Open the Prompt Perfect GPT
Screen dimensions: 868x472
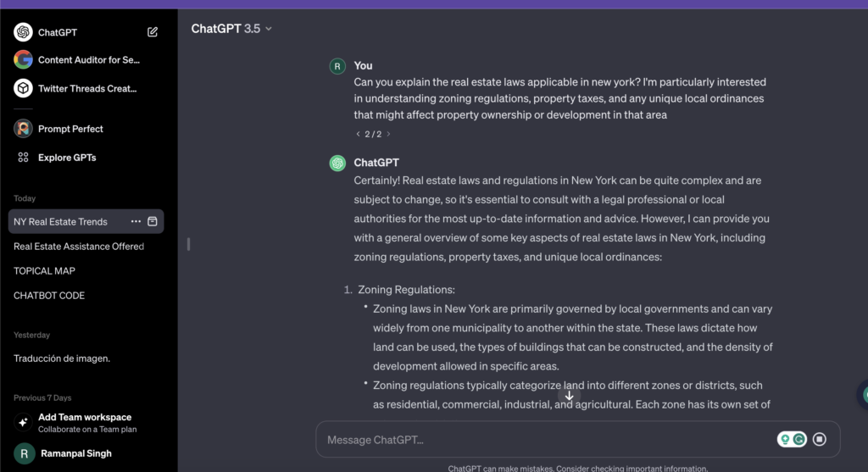tap(70, 129)
